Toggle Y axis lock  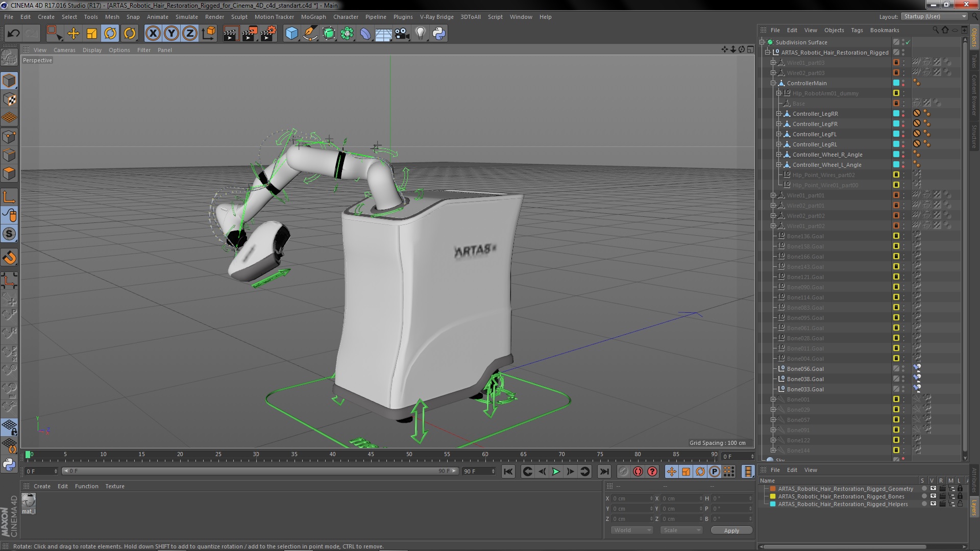coord(171,34)
